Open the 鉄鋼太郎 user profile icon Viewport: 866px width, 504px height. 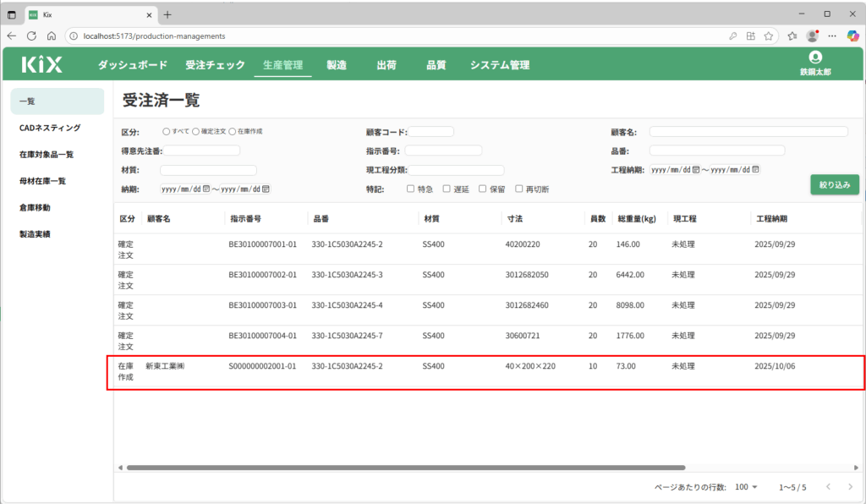(815, 58)
